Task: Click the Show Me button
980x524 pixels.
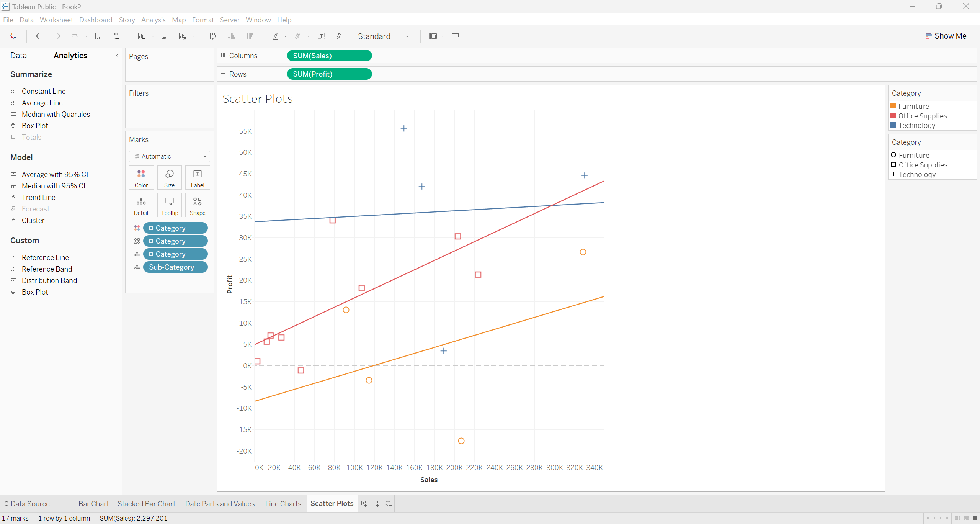Action: pyautogui.click(x=946, y=36)
